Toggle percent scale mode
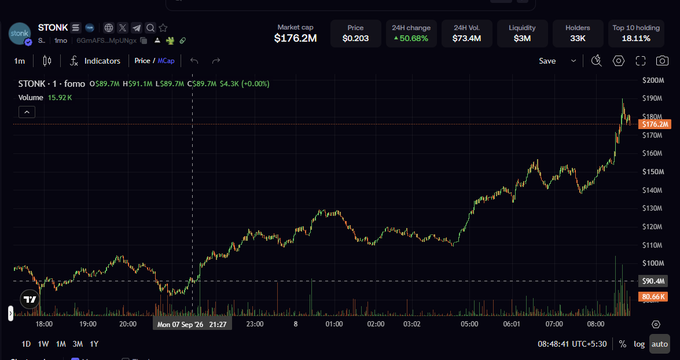 623,344
